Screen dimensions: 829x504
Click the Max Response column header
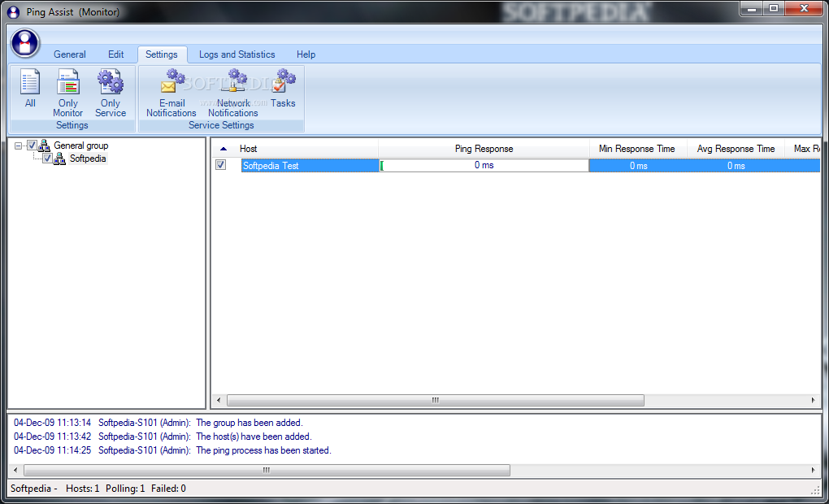(x=802, y=149)
